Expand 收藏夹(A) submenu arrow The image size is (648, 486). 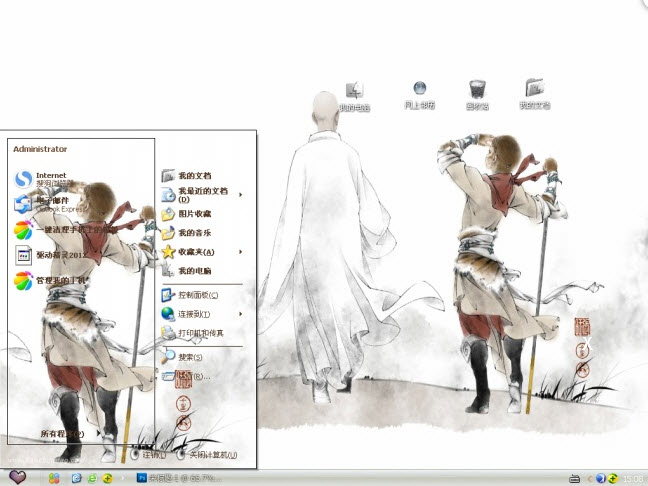240,252
